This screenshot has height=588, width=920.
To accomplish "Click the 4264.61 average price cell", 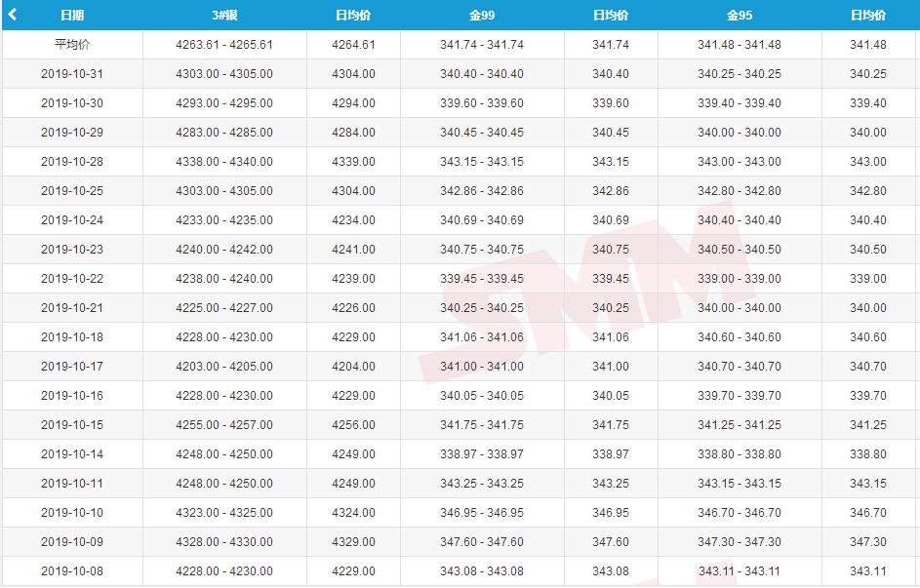I will [353, 45].
